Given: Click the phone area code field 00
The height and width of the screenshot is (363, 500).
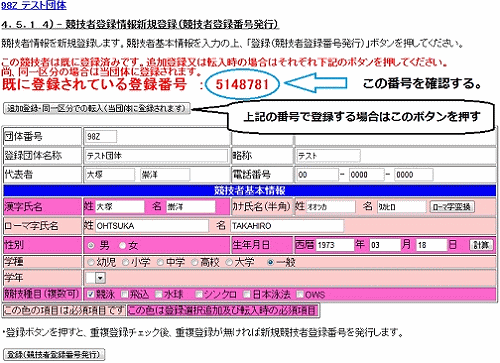Looking at the screenshot, I should click(x=318, y=175).
